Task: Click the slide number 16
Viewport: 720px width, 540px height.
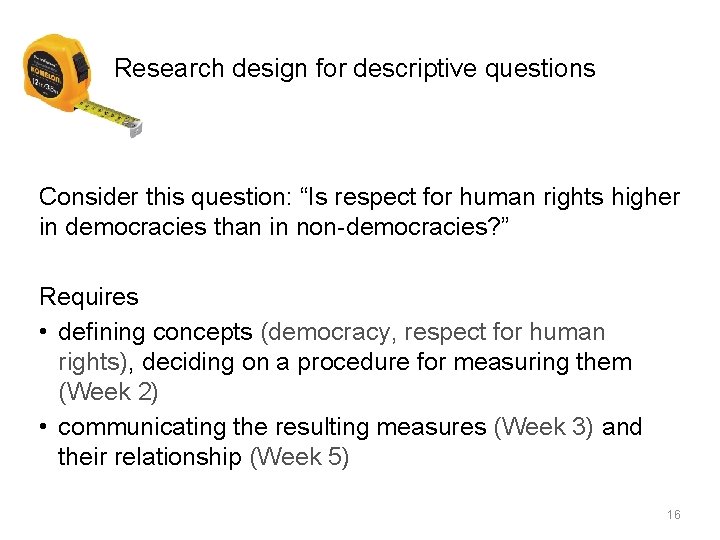Action: [674, 514]
